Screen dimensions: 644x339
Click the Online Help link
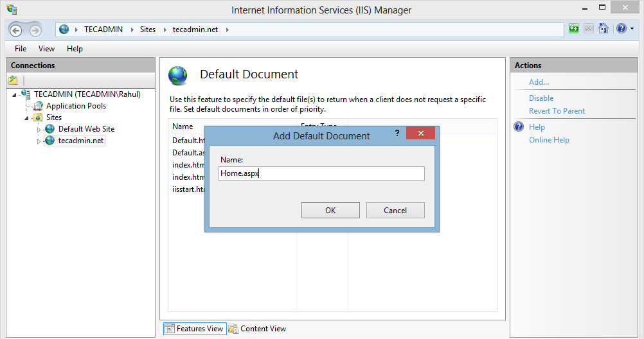(x=549, y=140)
